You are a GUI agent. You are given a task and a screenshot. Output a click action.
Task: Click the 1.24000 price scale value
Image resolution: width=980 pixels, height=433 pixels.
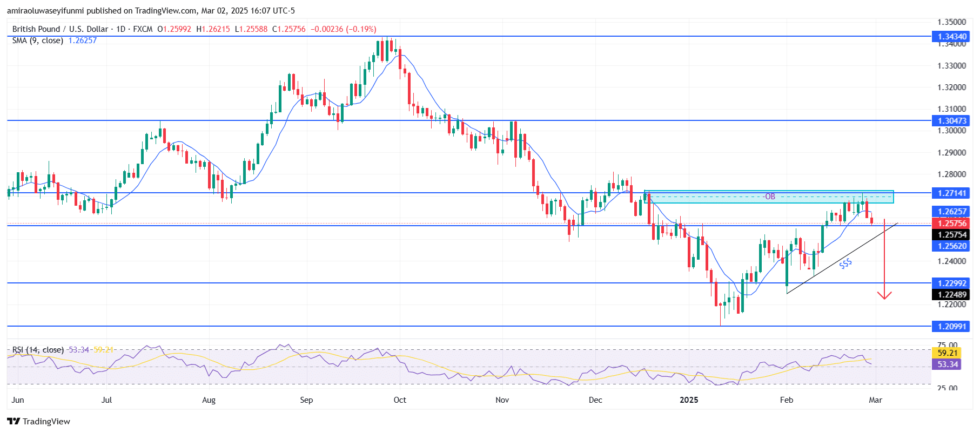click(951, 261)
